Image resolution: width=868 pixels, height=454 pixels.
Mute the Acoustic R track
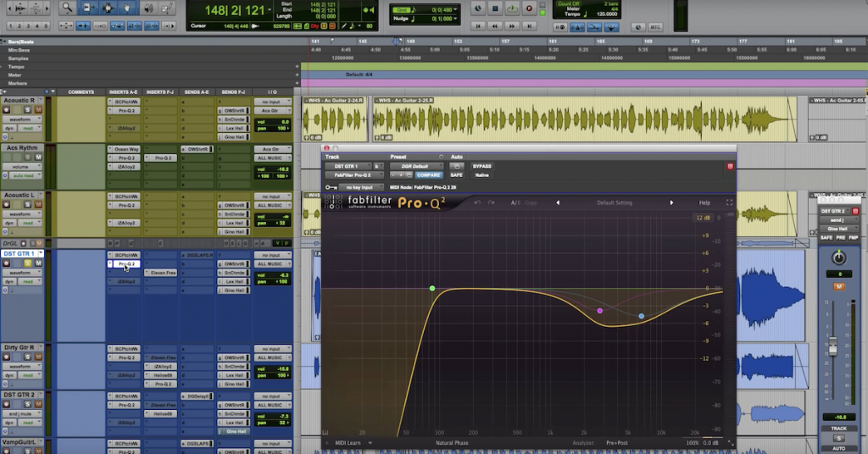point(38,110)
